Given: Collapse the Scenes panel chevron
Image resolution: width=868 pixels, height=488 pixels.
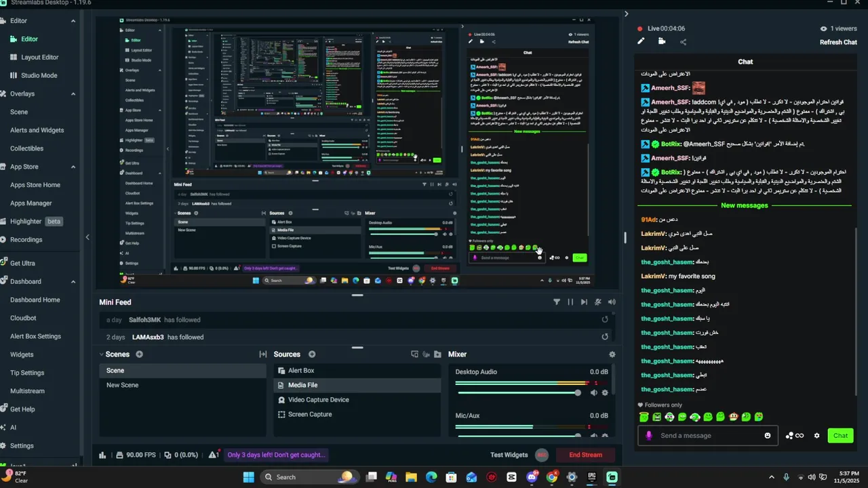Looking at the screenshot, I should [102, 354].
